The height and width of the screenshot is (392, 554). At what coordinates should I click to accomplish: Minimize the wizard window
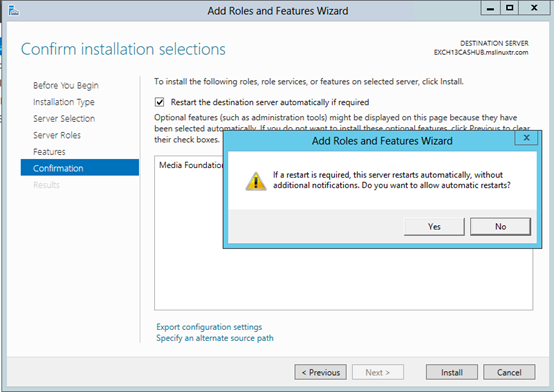[x=490, y=8]
